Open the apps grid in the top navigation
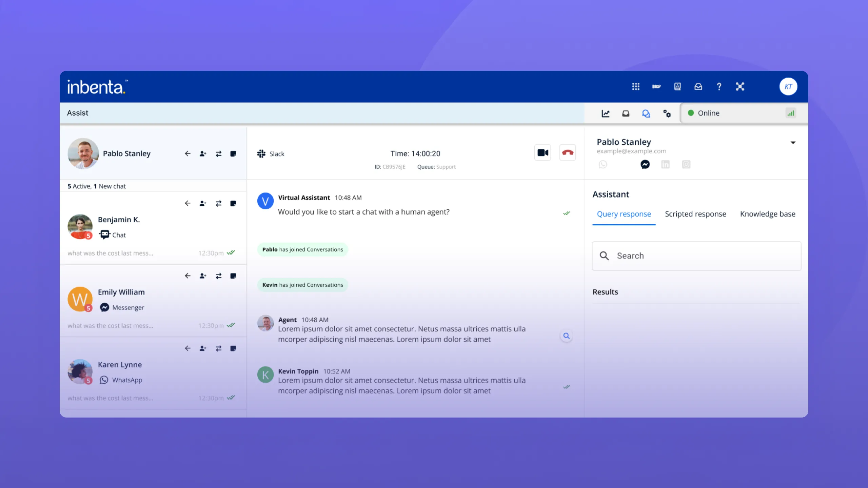 (x=636, y=86)
